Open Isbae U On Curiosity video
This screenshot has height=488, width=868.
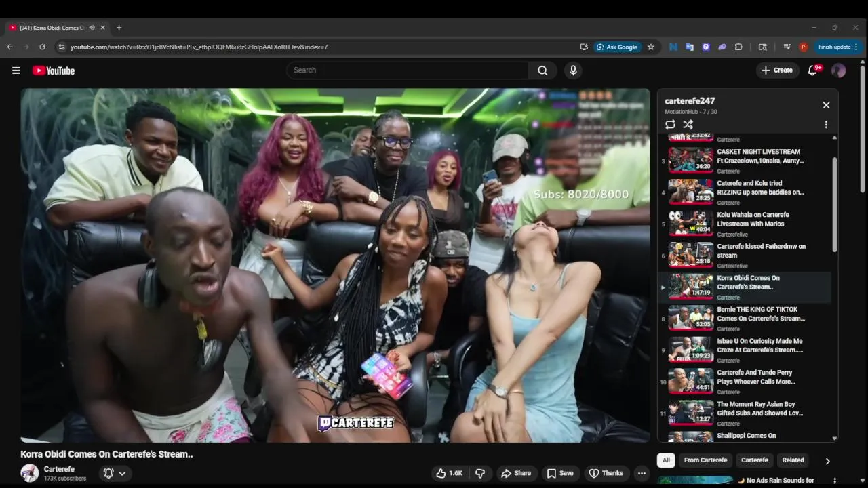[x=745, y=350]
